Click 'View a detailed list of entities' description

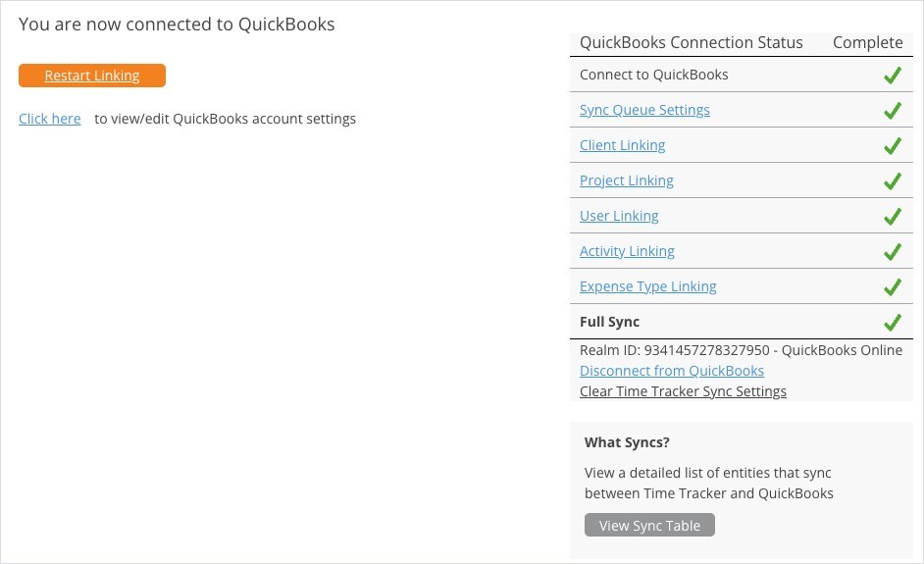coord(709,483)
